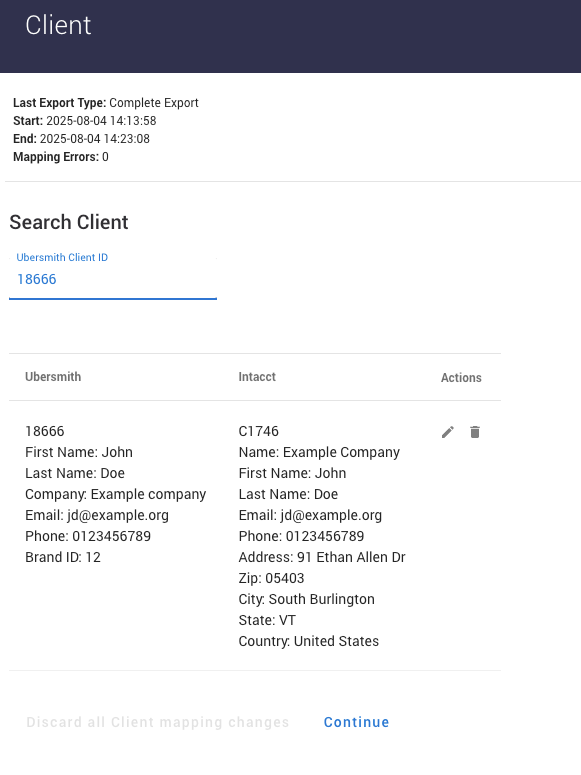Click the Ubersmith Client ID input field
The image size is (581, 775).
(x=113, y=279)
